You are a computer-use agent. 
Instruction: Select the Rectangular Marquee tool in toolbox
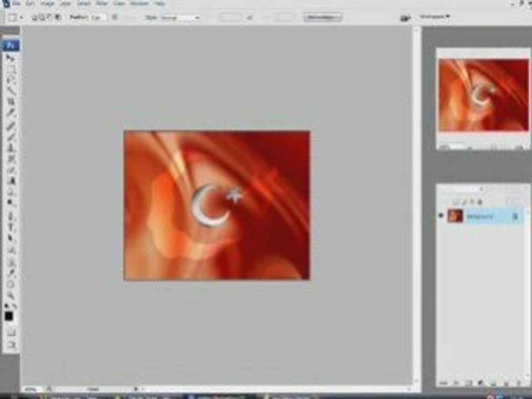point(11,70)
